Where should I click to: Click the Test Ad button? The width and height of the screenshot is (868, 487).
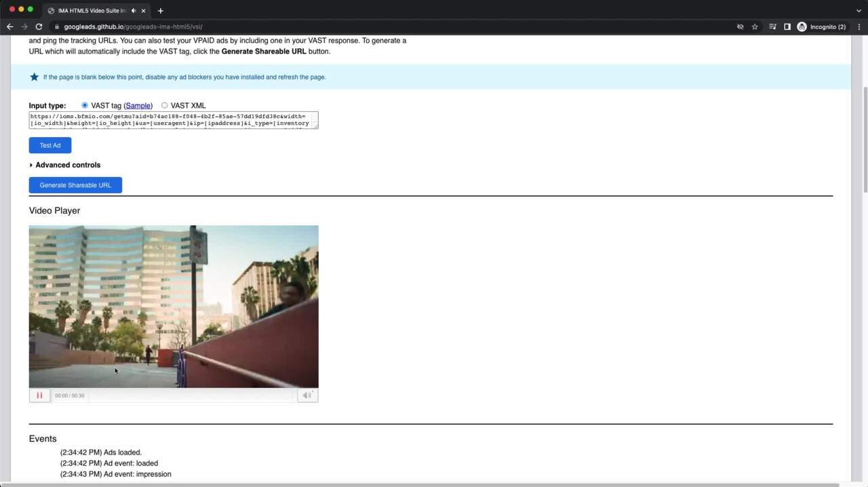click(50, 145)
